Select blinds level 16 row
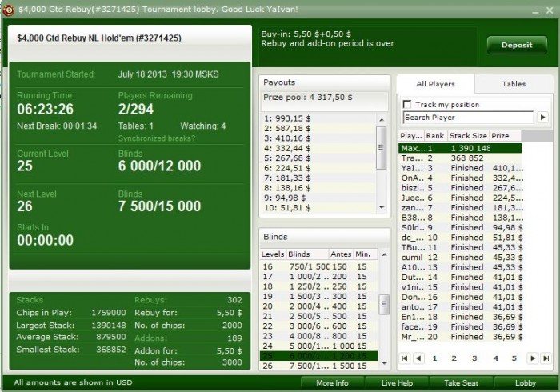560x392 pixels. tap(319, 266)
